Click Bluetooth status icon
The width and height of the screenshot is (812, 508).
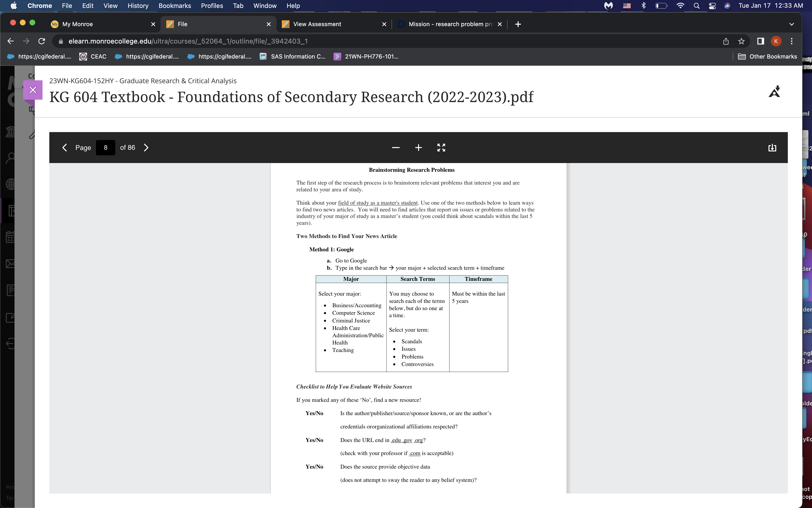(644, 6)
